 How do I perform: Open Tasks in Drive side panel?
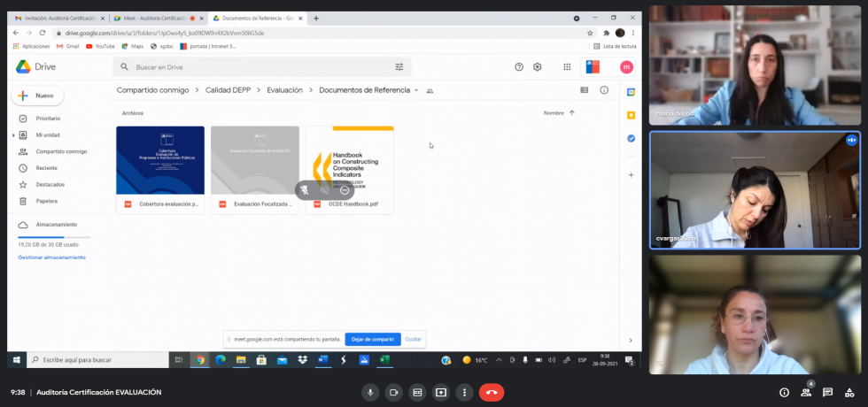tap(631, 138)
